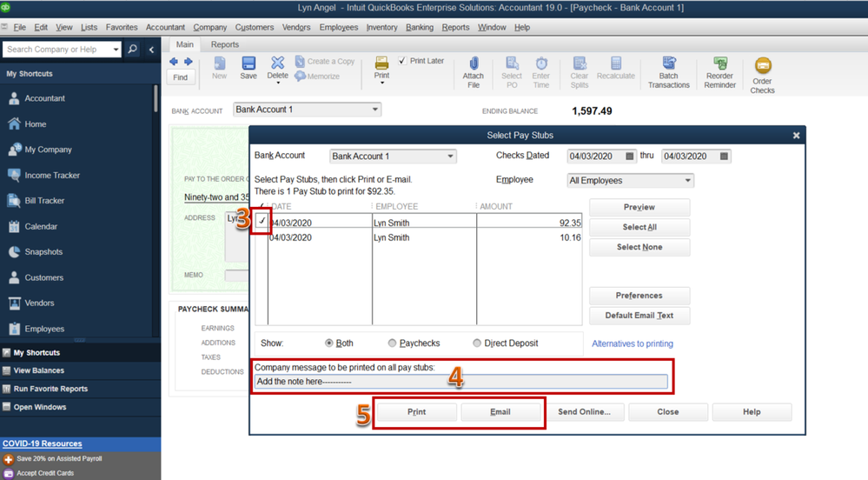This screenshot has height=480, width=868.
Task: Select the Both radio option
Action: point(328,343)
